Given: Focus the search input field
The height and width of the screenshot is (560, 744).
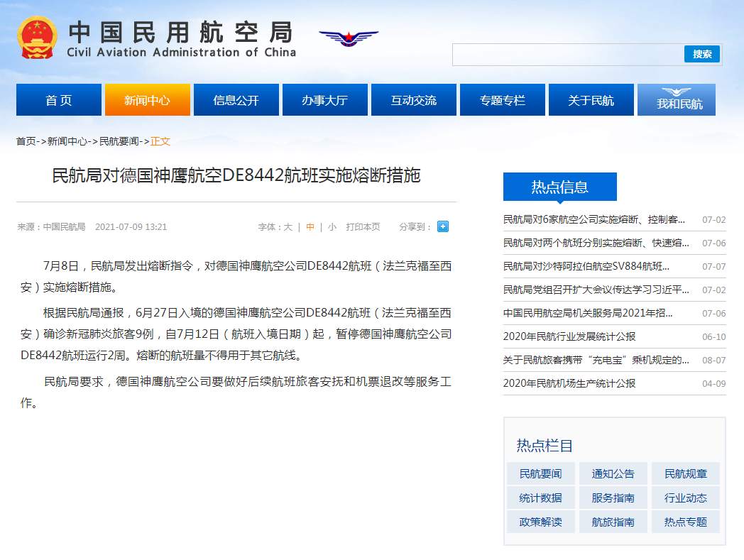Looking at the screenshot, I should tap(568, 55).
